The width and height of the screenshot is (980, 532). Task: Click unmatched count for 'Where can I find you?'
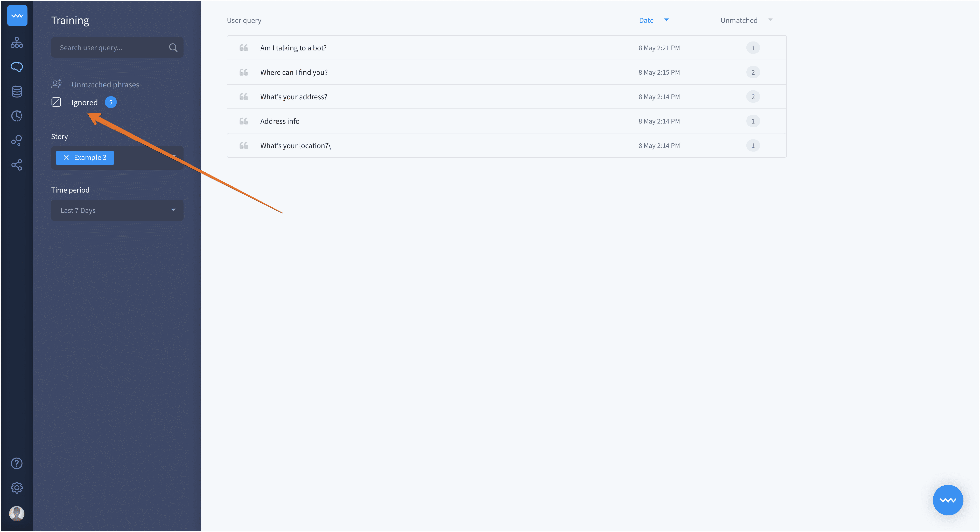coord(753,72)
